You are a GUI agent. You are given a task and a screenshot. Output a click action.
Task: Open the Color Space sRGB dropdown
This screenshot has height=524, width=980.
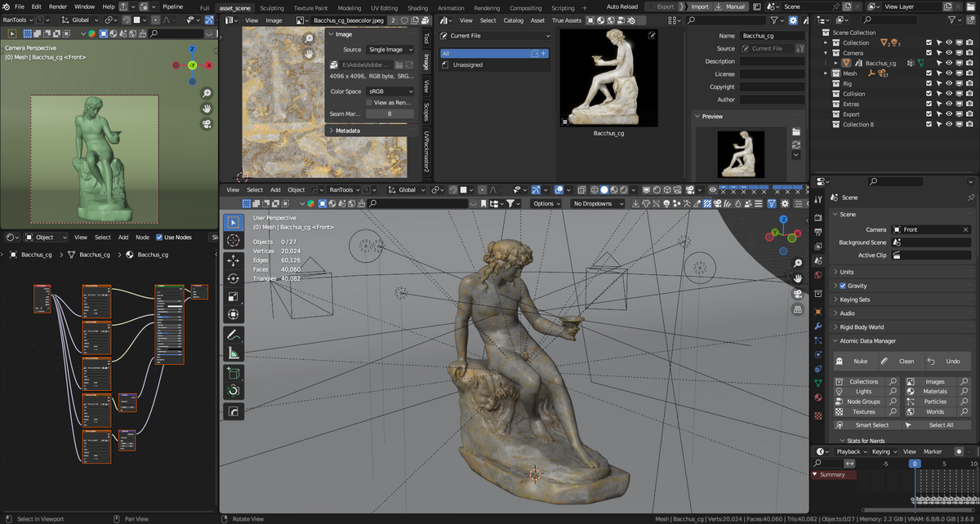pos(390,91)
